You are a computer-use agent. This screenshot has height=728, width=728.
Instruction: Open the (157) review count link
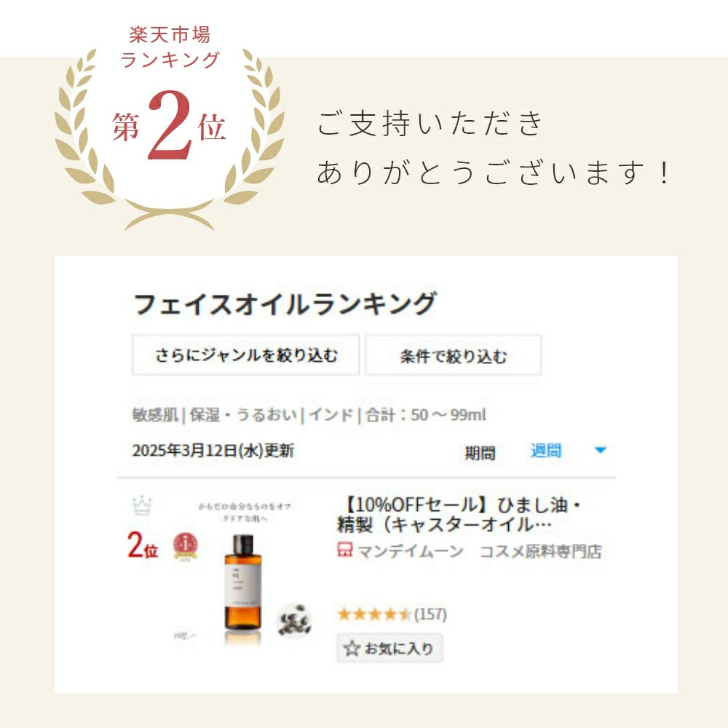coord(430,614)
